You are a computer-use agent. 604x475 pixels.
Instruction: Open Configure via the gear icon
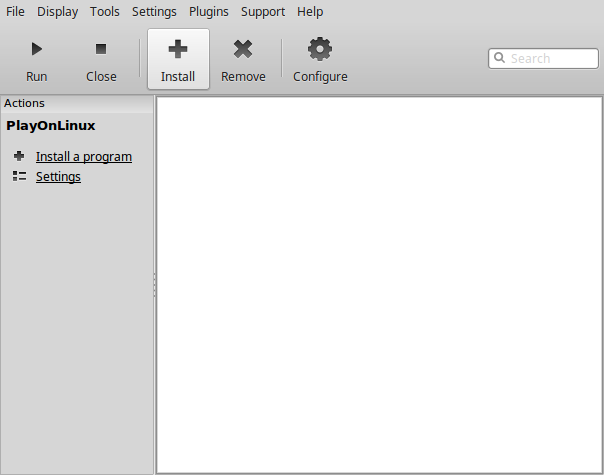pos(320,49)
